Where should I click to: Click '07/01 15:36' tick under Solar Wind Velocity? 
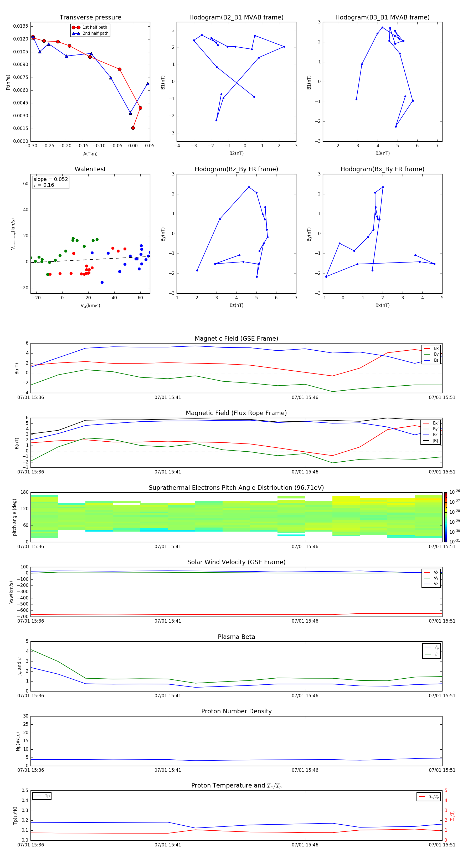pyautogui.click(x=31, y=621)
